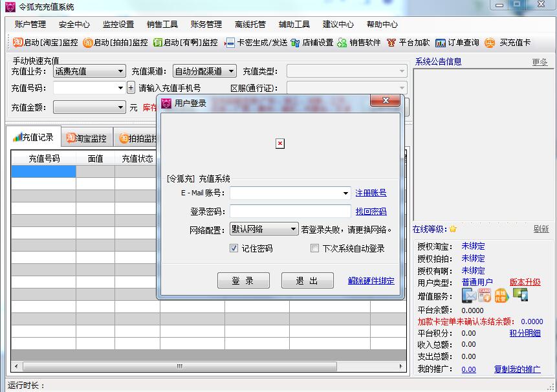Click the online level star icon
Screen dimensions: 557x392
coord(453,229)
